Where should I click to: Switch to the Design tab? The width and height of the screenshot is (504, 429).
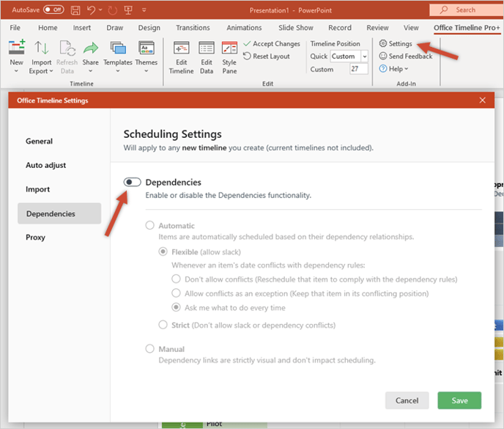(149, 28)
